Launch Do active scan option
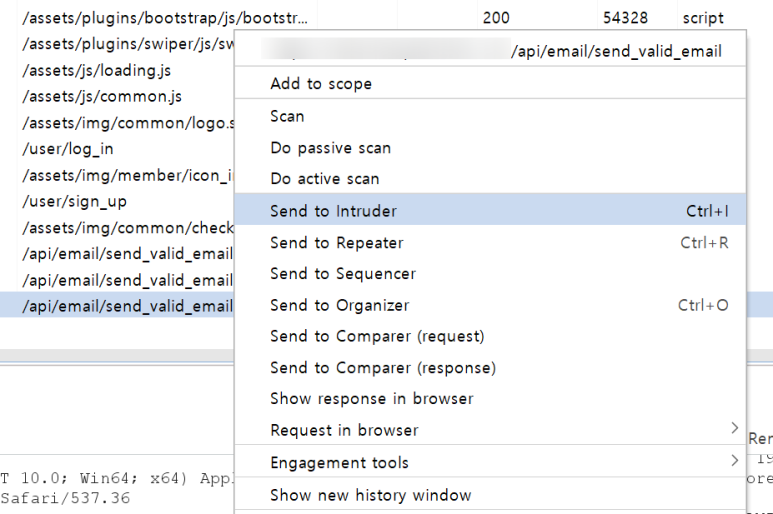Screen dimensions: 773x514 (x=325, y=179)
